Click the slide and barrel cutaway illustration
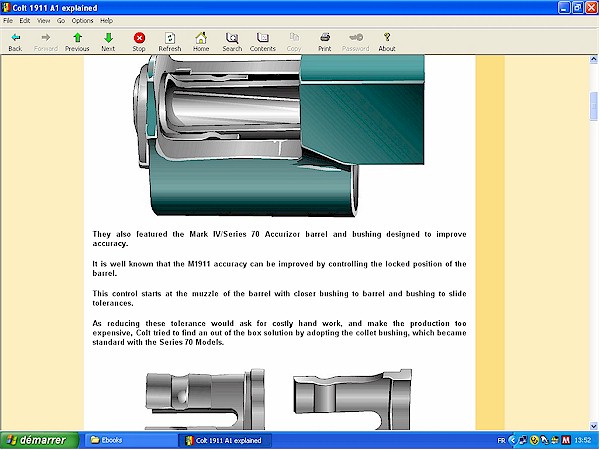The height and width of the screenshot is (450, 600). click(279, 135)
